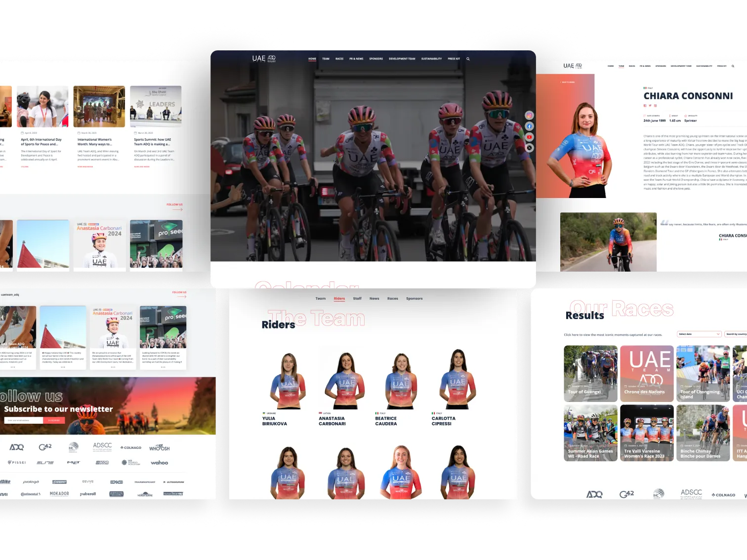Switch to the Riders tab on the Team page
747x560 pixels.
pos(339,299)
